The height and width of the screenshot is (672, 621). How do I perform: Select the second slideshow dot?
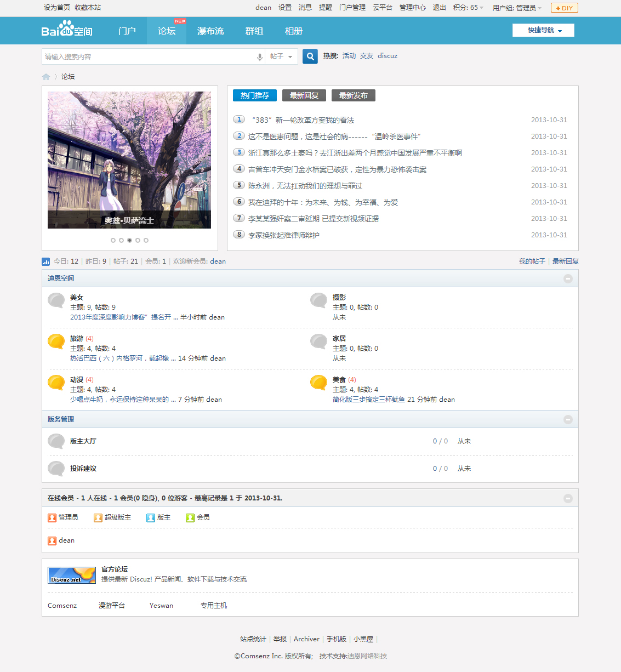[x=121, y=240]
